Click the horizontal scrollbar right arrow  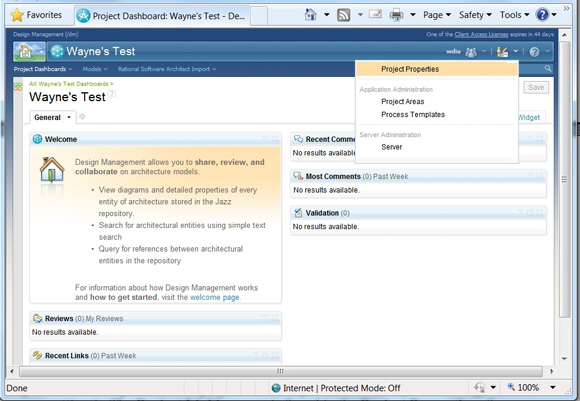point(552,371)
